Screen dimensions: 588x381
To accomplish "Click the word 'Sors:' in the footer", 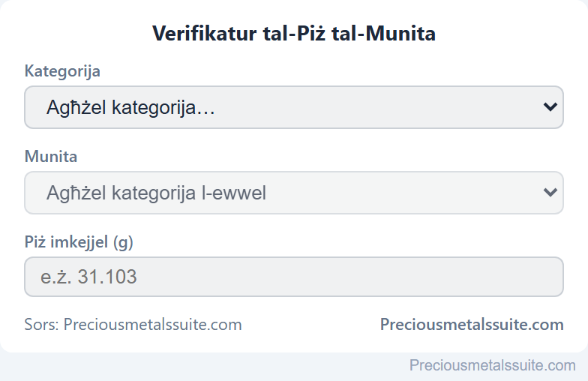I will point(42,324).
